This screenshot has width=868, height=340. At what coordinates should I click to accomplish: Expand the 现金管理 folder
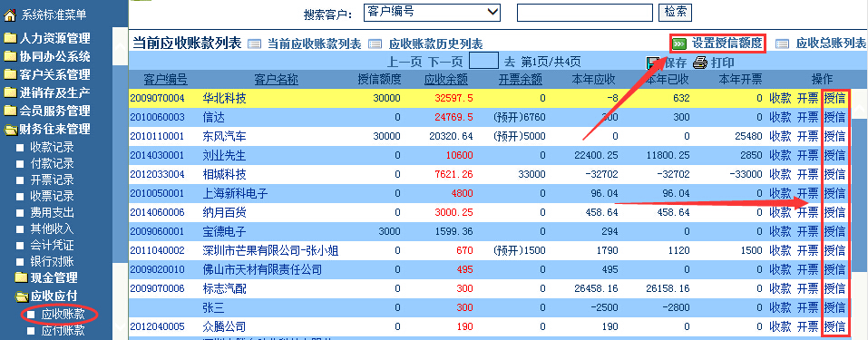(46, 277)
